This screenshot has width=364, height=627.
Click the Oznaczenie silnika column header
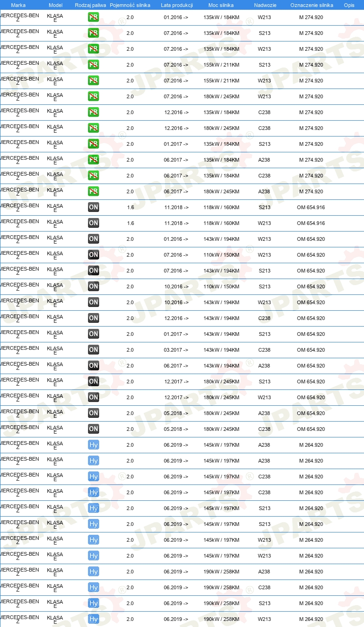pyautogui.click(x=311, y=5)
